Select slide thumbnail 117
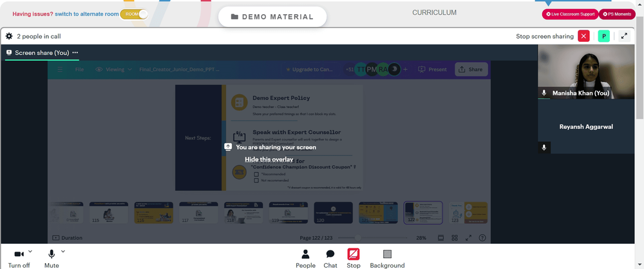This screenshot has width=644, height=269. pyautogui.click(x=199, y=213)
